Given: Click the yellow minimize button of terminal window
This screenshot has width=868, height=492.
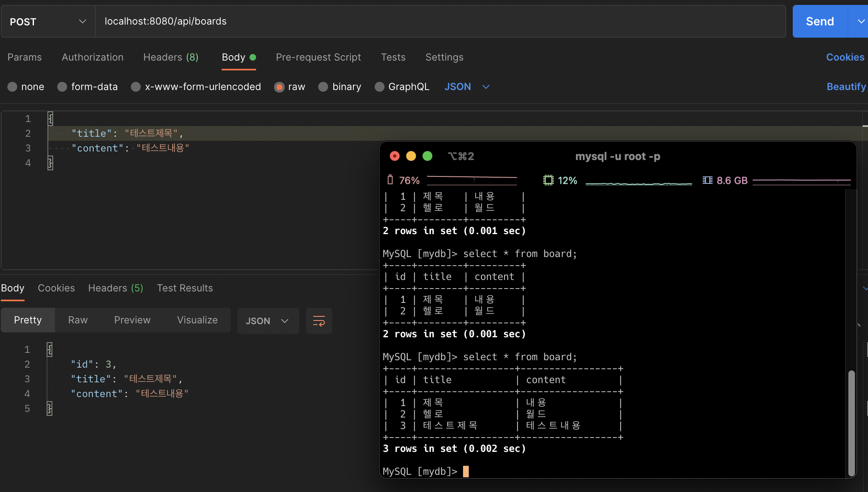Looking at the screenshot, I should [411, 156].
